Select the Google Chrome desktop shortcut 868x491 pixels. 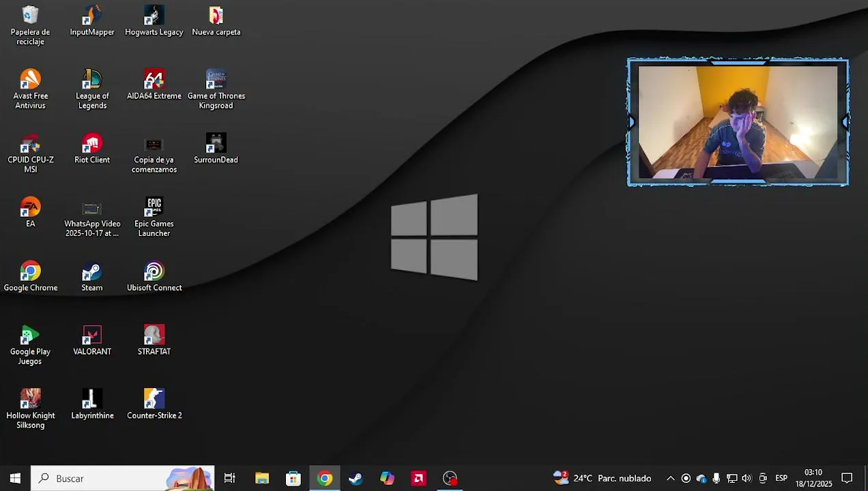pos(30,277)
